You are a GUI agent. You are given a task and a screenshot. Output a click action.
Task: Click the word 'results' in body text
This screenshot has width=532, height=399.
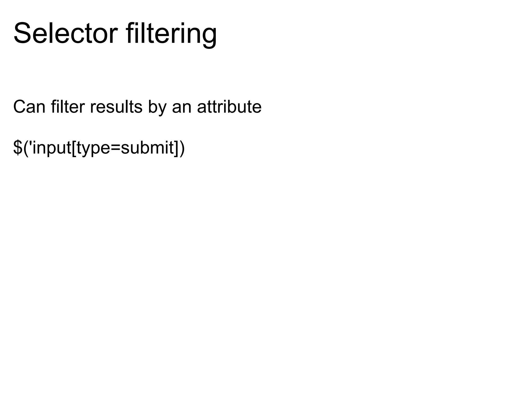pyautogui.click(x=116, y=107)
